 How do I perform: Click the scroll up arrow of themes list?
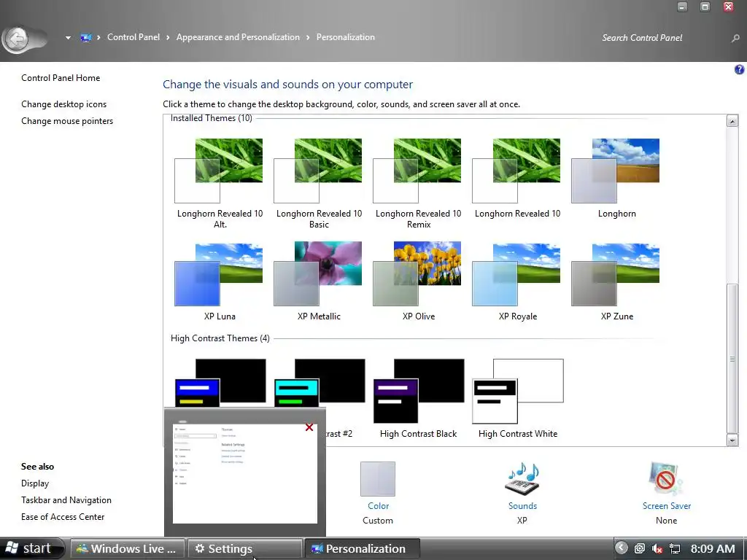732,121
